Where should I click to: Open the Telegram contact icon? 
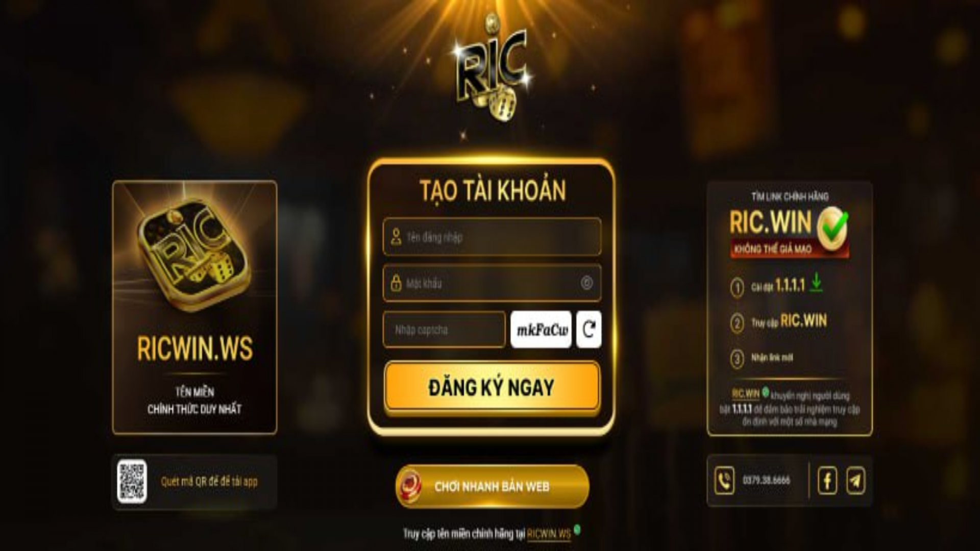pos(856,481)
